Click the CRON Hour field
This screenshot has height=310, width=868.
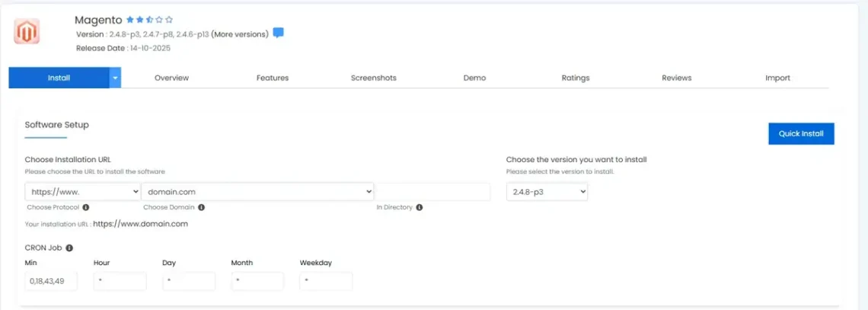coord(120,280)
